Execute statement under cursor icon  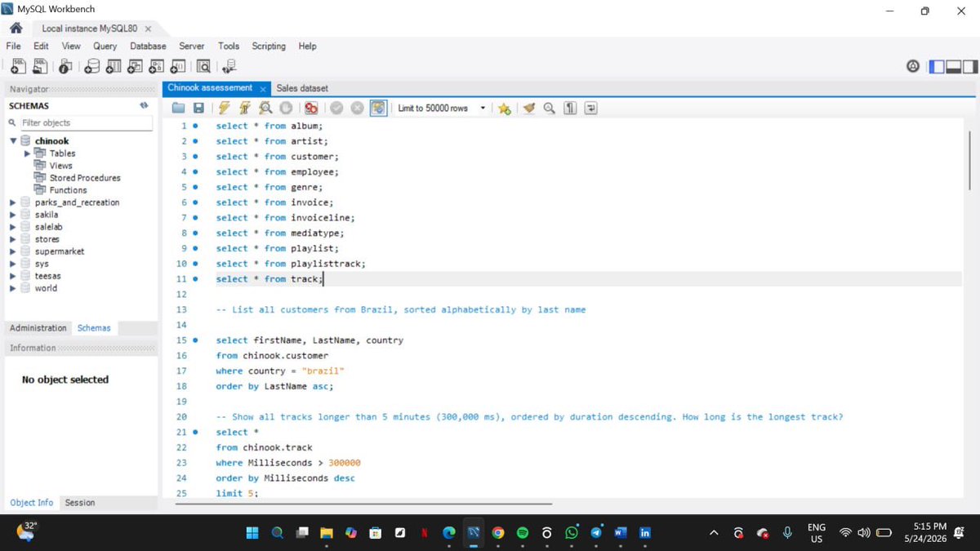click(244, 108)
